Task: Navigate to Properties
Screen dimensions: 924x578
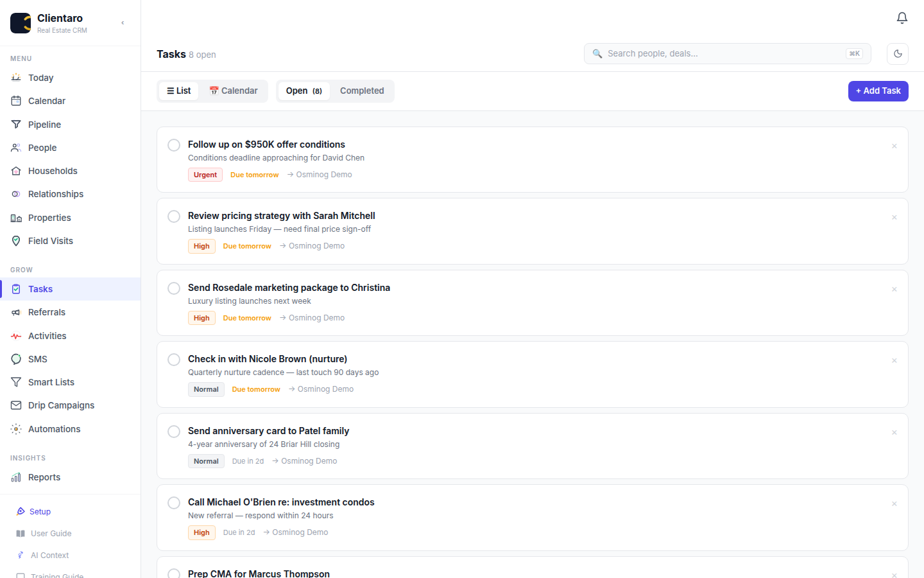Action: pos(49,217)
